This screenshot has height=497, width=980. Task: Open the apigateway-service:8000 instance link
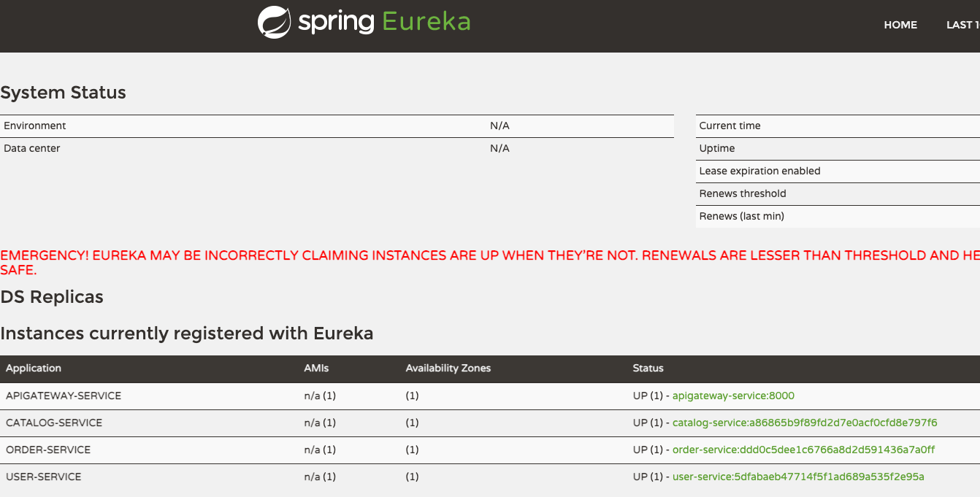pos(733,396)
